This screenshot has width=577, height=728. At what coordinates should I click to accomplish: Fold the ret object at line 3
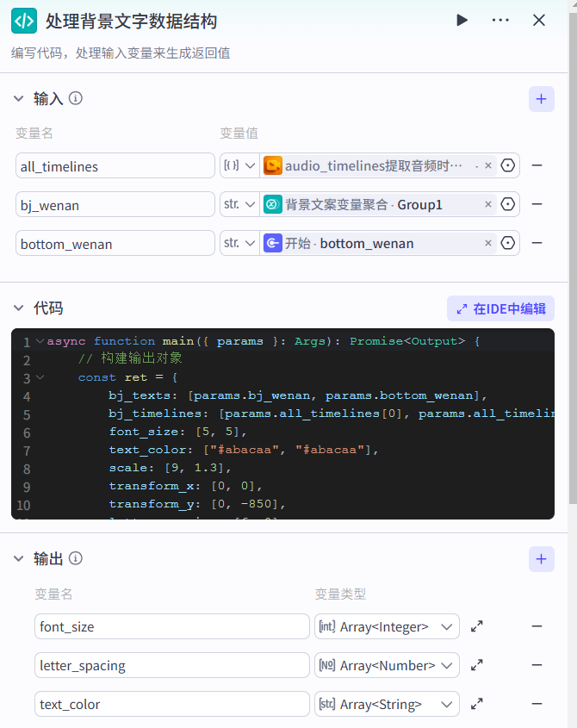point(40,377)
